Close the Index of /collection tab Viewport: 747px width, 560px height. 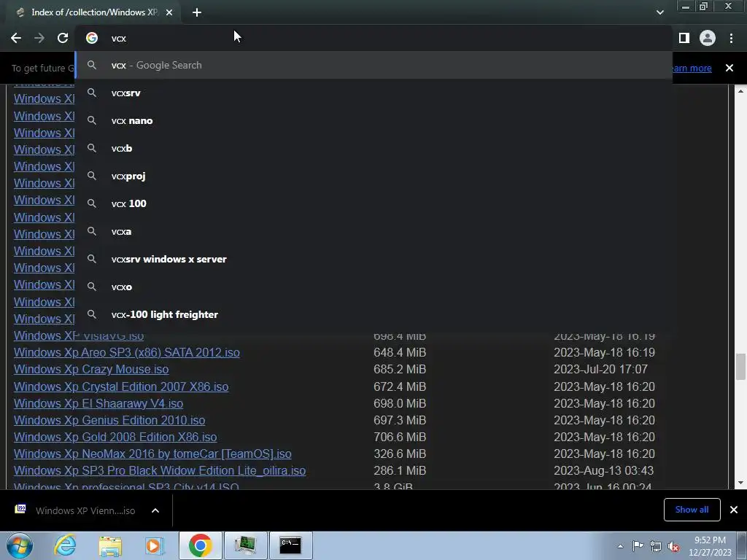(169, 12)
